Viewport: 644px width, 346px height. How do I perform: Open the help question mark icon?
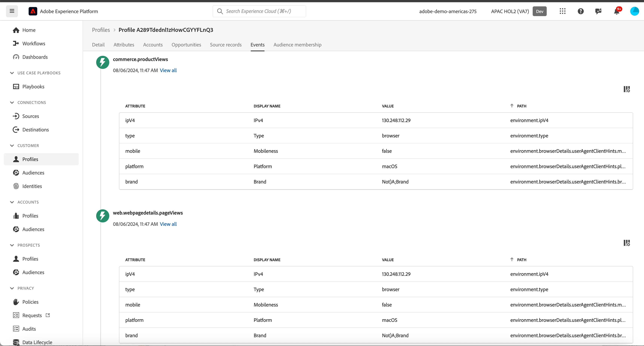[x=581, y=11]
